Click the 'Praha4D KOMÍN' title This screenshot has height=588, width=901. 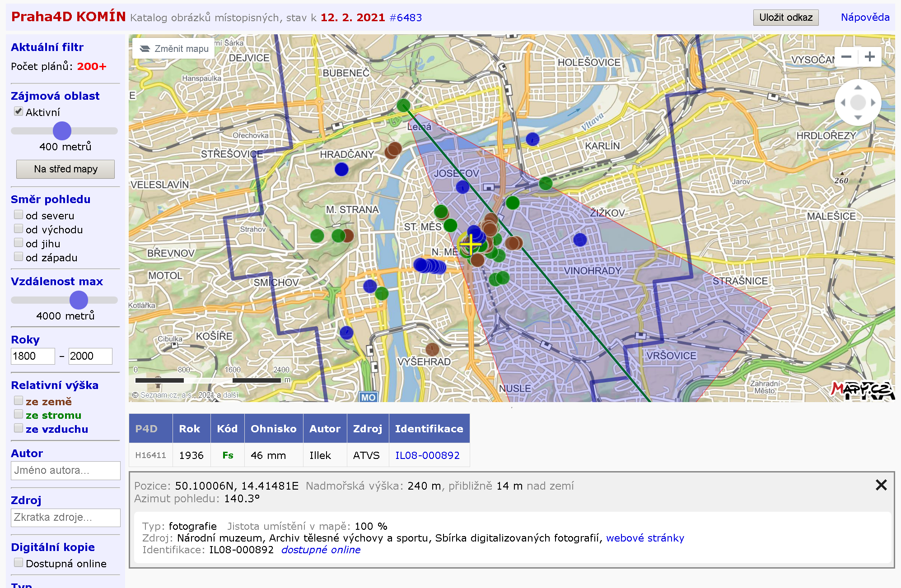click(x=68, y=17)
